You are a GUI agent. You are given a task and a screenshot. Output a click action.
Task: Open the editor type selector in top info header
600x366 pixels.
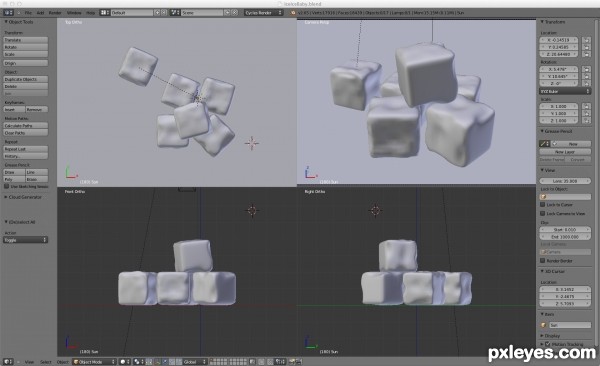[8, 13]
